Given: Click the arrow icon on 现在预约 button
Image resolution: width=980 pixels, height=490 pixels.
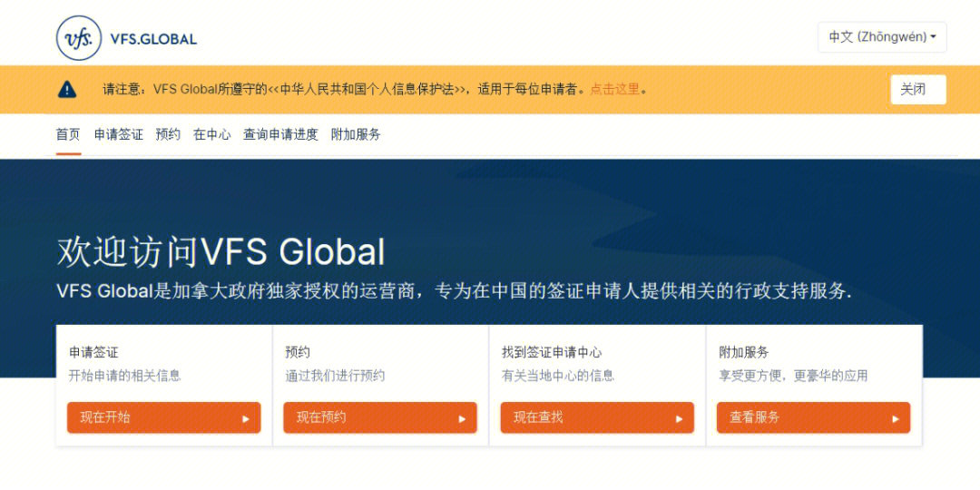Looking at the screenshot, I should pos(462,418).
